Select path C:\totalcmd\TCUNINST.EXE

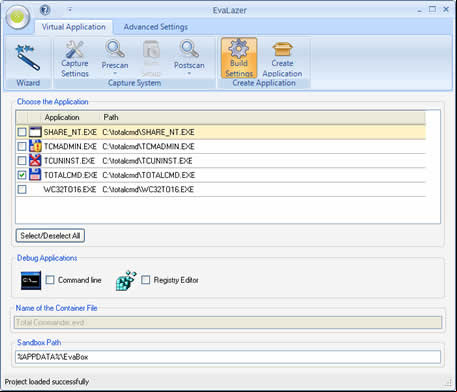tap(147, 161)
